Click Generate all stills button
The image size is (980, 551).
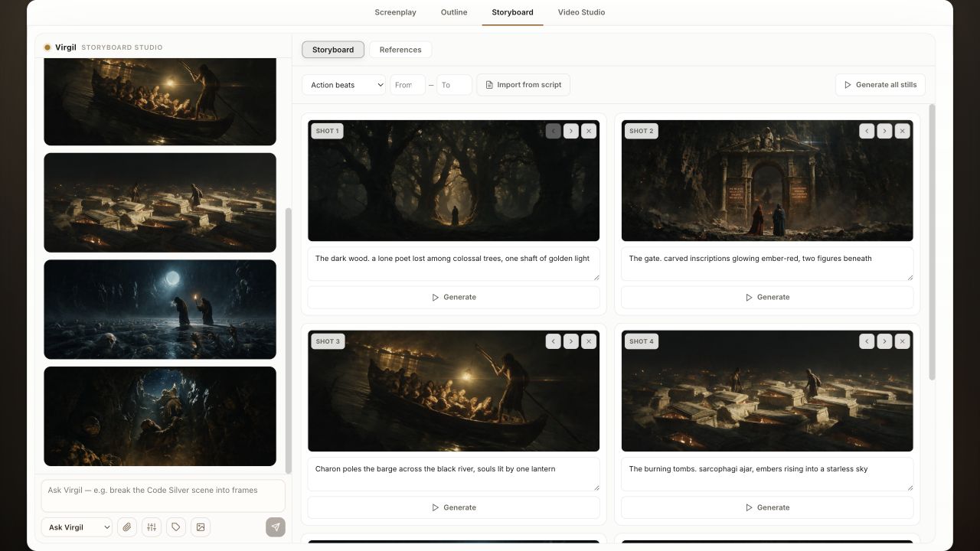click(x=880, y=85)
